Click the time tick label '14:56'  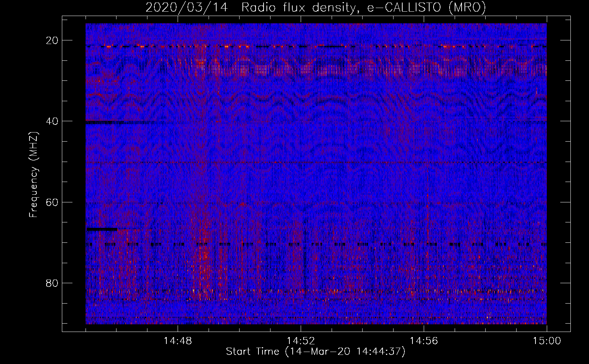[x=424, y=341]
